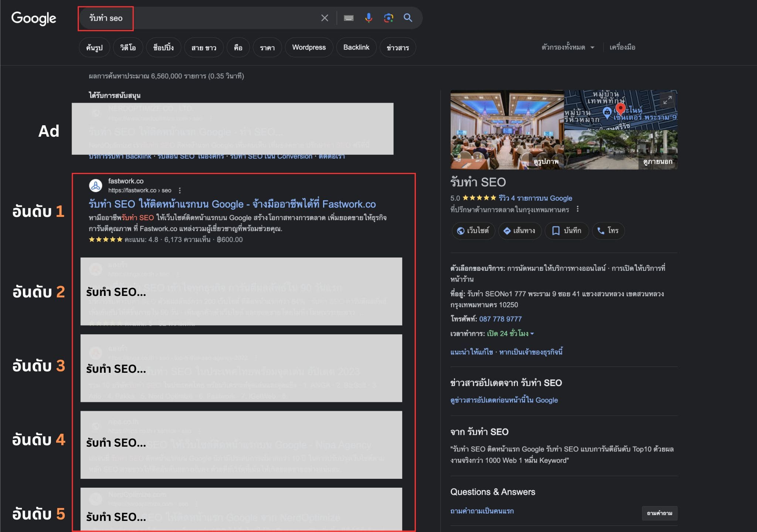Click the magnifying glass search icon
Image resolution: width=757 pixels, height=532 pixels.
[x=408, y=17]
